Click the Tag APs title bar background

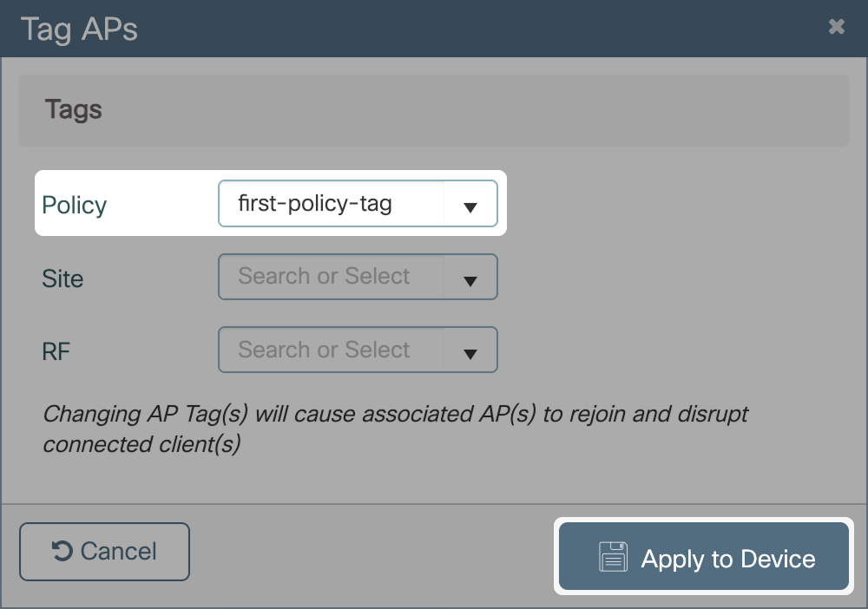[477, 29]
